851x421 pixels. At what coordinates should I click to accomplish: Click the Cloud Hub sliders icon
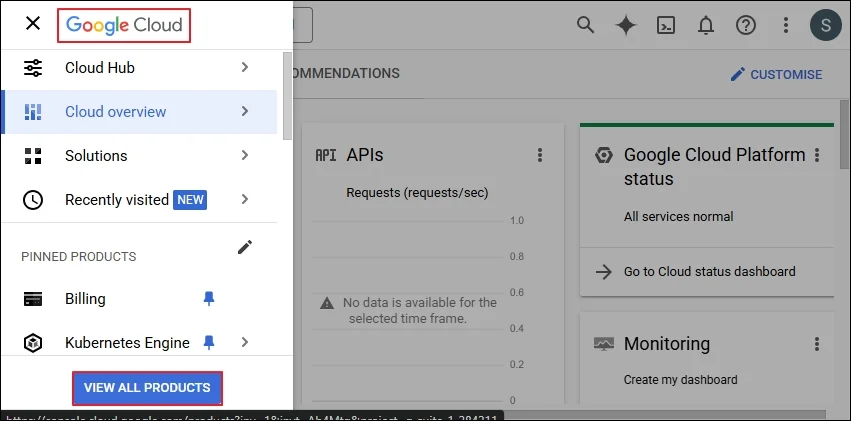click(33, 67)
